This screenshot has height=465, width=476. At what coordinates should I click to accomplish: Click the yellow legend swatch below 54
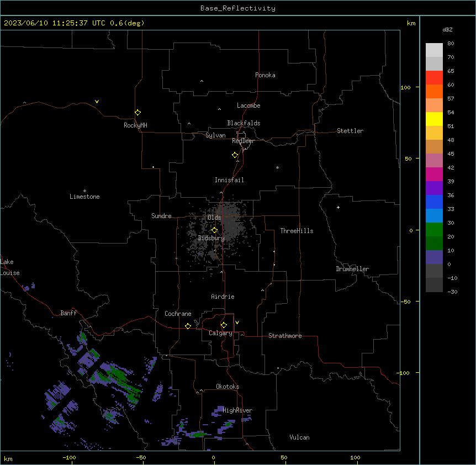(x=434, y=119)
